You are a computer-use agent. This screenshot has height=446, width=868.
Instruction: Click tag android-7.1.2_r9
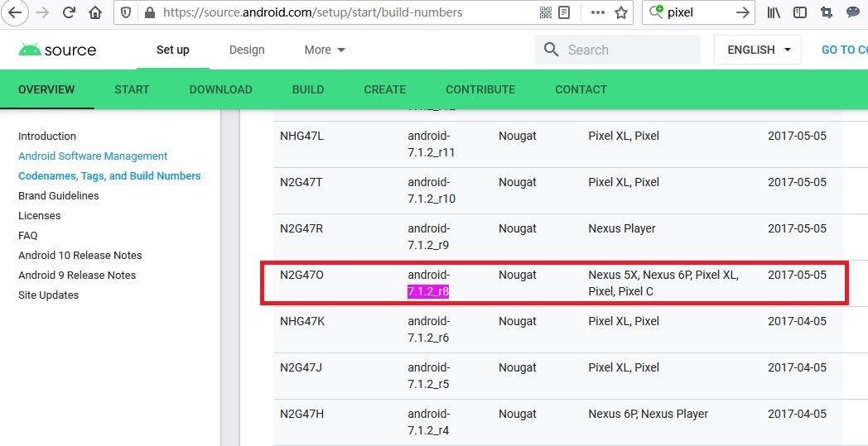pyautogui.click(x=429, y=237)
